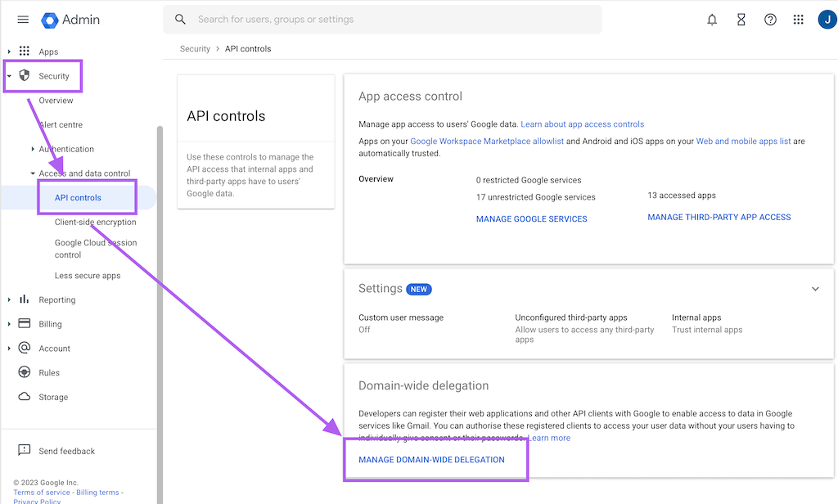Open Authentication menu item
This screenshot has width=838, height=504.
(66, 149)
